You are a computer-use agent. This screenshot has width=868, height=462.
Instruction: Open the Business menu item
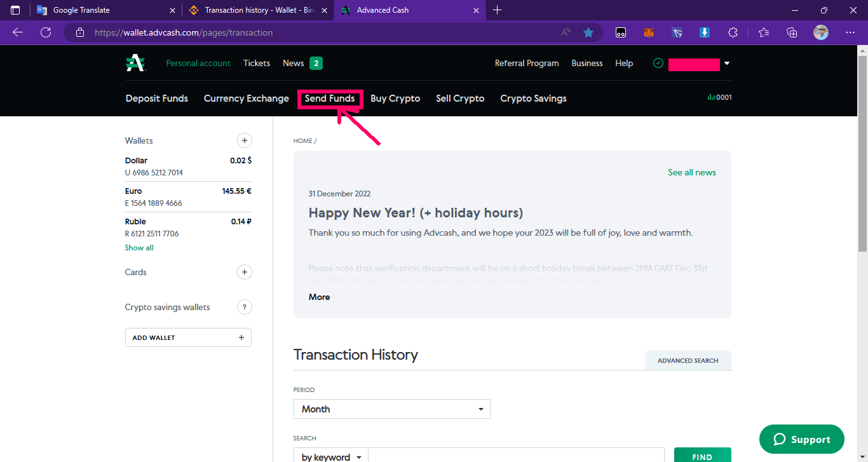587,63
